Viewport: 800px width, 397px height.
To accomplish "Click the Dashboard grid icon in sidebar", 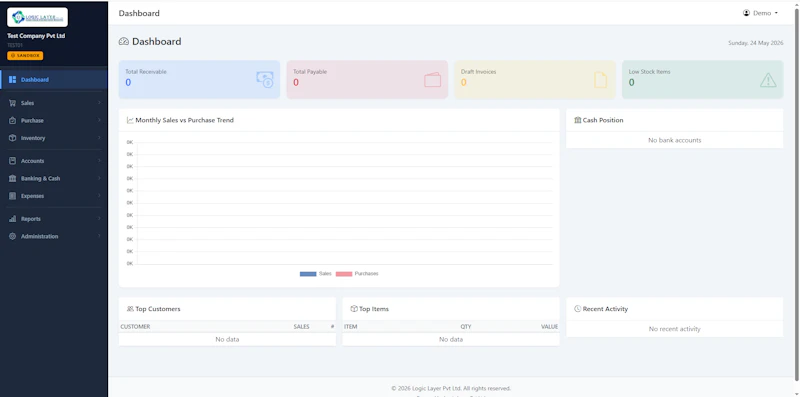I will (13, 80).
